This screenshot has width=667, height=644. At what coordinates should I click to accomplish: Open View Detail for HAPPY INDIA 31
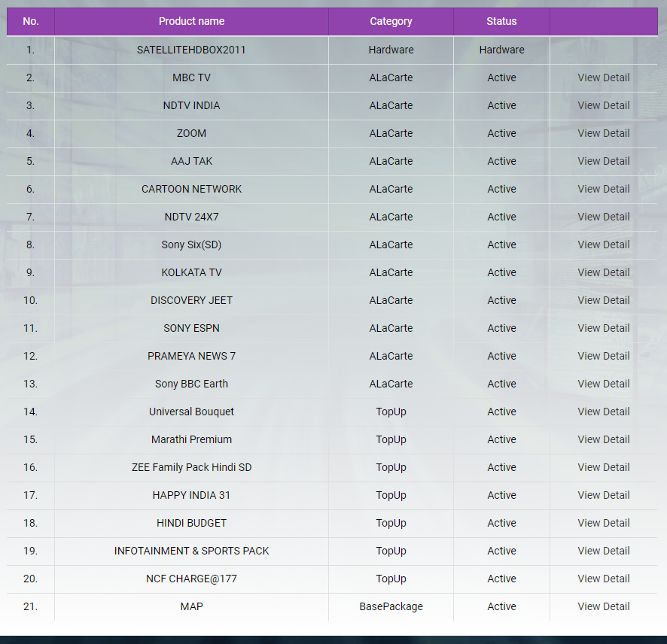click(x=603, y=495)
